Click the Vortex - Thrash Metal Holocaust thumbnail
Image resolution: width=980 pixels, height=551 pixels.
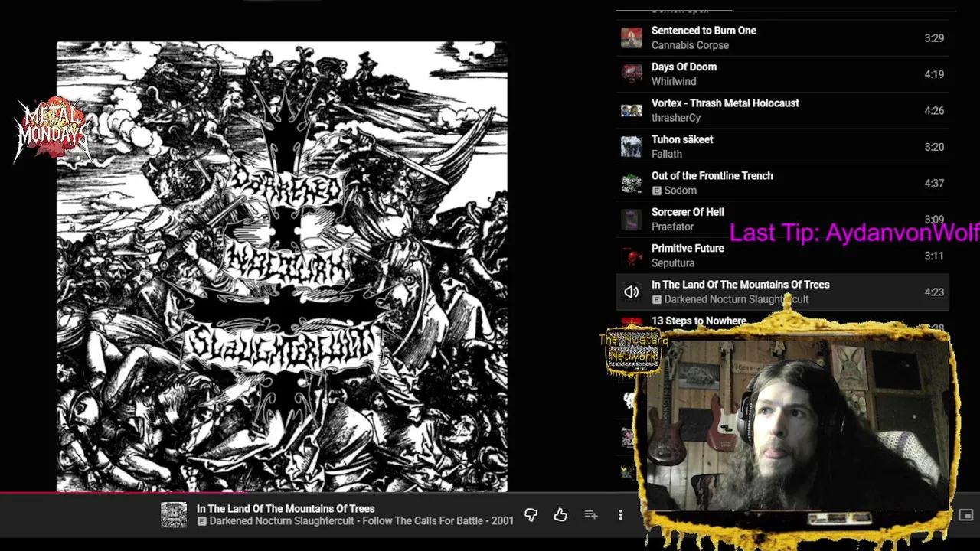[631, 110]
